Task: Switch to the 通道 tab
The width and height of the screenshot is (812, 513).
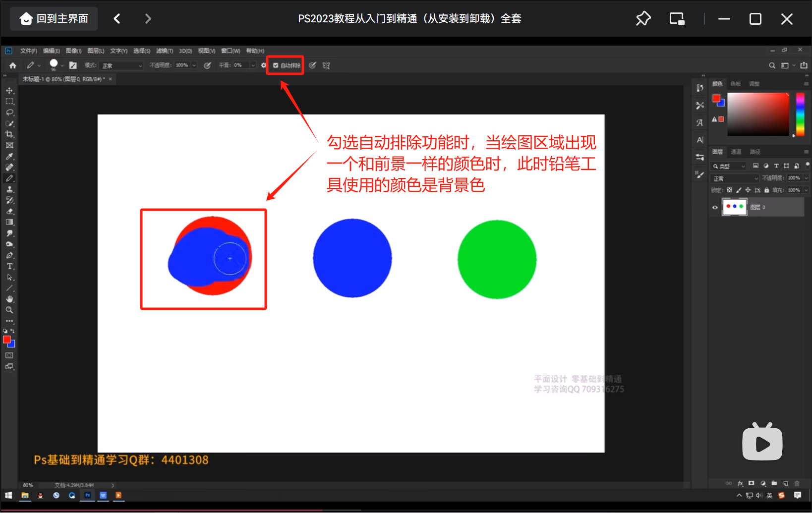Action: point(736,152)
